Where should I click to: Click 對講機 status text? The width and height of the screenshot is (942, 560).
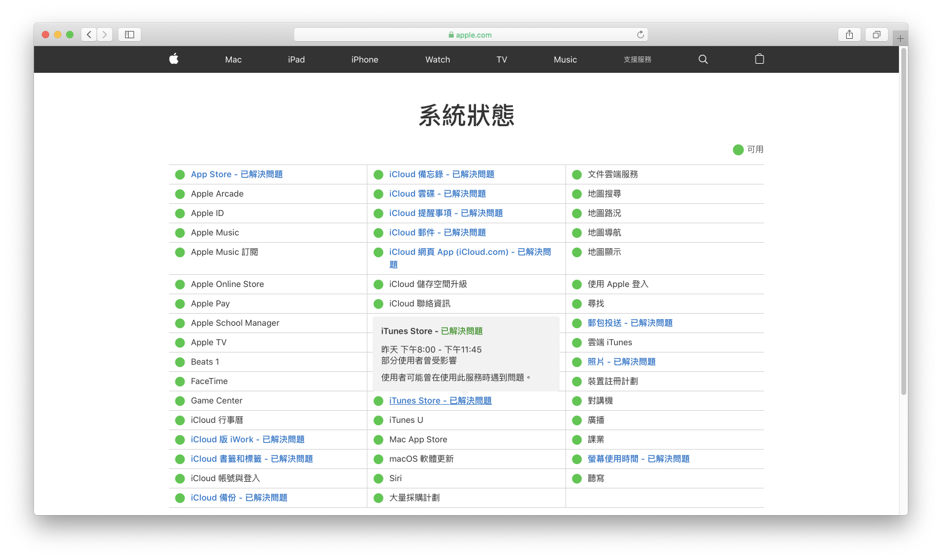click(x=600, y=400)
